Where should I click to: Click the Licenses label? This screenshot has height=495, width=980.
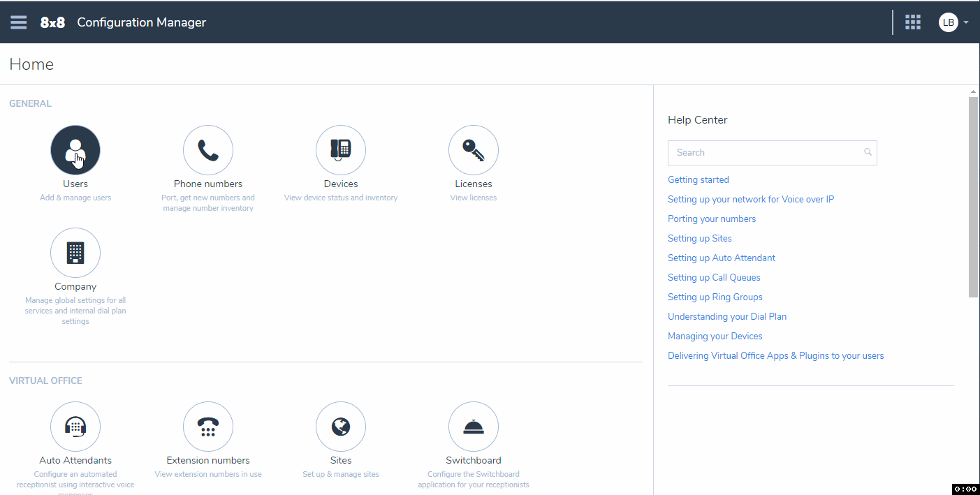474,184
